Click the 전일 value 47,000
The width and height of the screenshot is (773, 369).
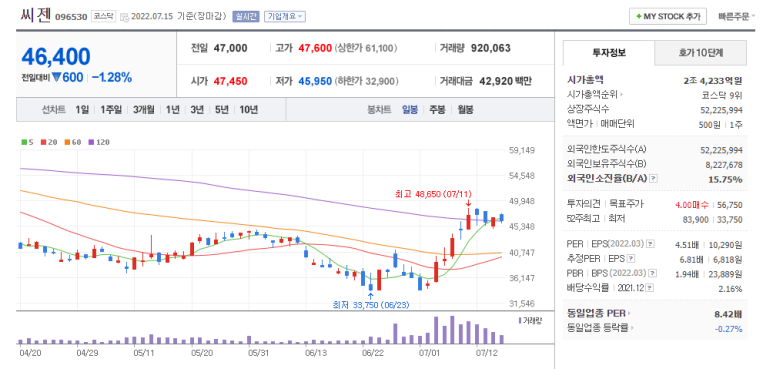pyautogui.click(x=230, y=48)
